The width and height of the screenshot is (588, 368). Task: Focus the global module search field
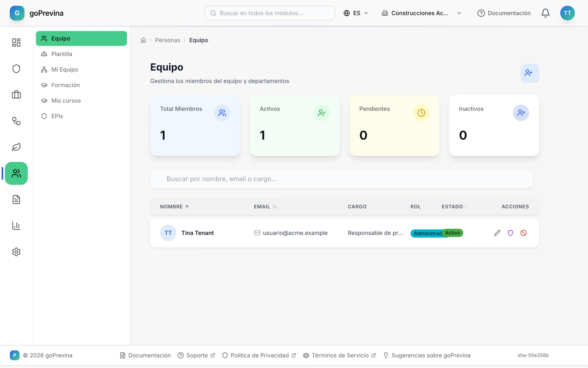pyautogui.click(x=270, y=13)
